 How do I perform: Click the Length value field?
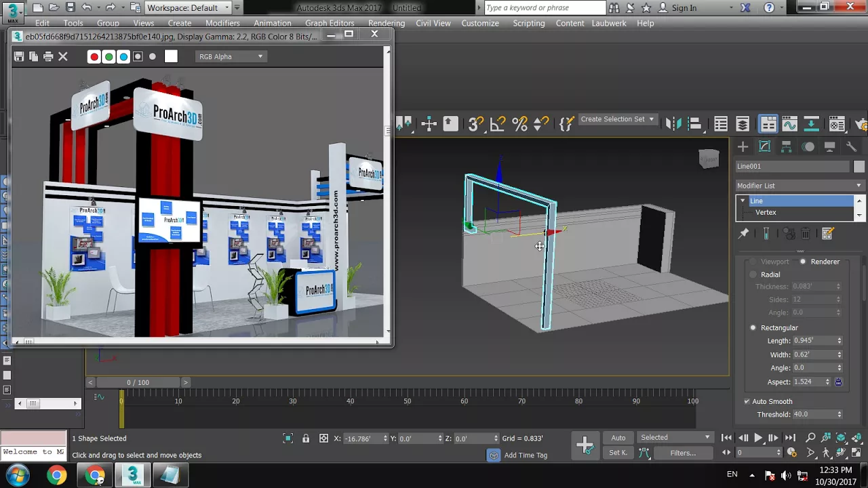[x=813, y=341]
